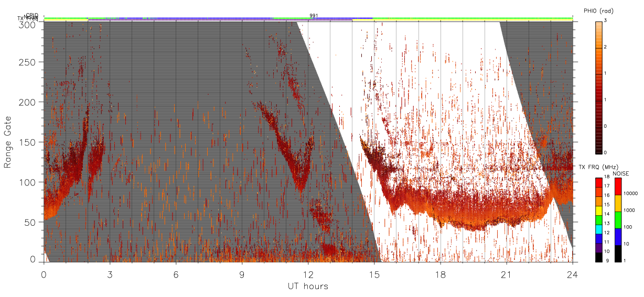Click the green 13-14 MHz TX FRQ swatch
This screenshot has height=297, width=644.
click(599, 220)
